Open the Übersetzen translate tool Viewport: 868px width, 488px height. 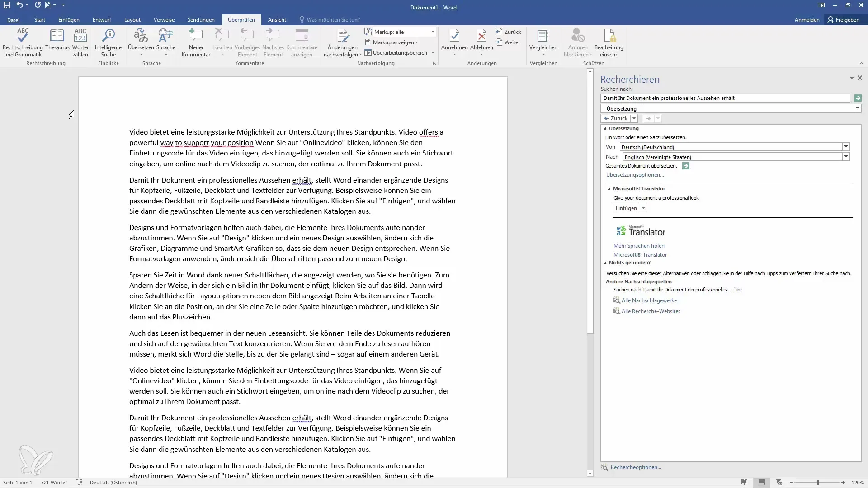click(x=141, y=42)
